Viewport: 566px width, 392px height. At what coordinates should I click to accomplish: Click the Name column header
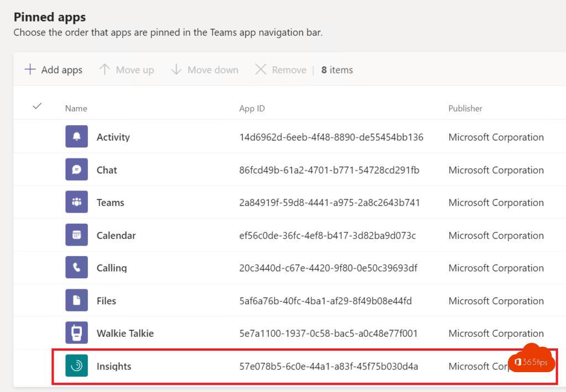(x=76, y=108)
